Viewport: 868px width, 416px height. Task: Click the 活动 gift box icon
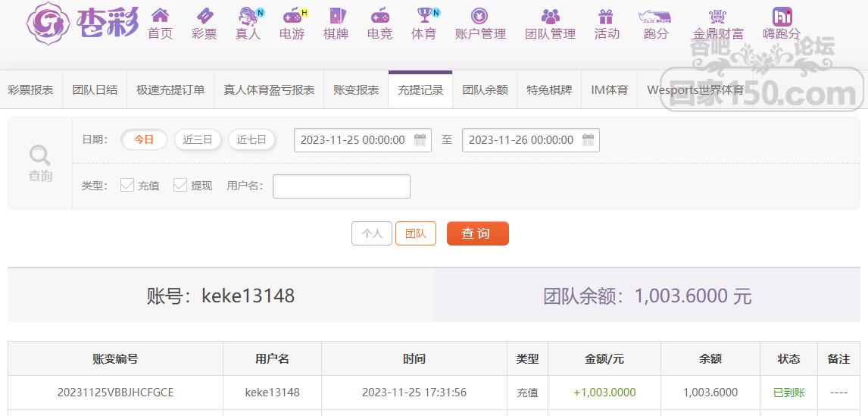tap(606, 16)
